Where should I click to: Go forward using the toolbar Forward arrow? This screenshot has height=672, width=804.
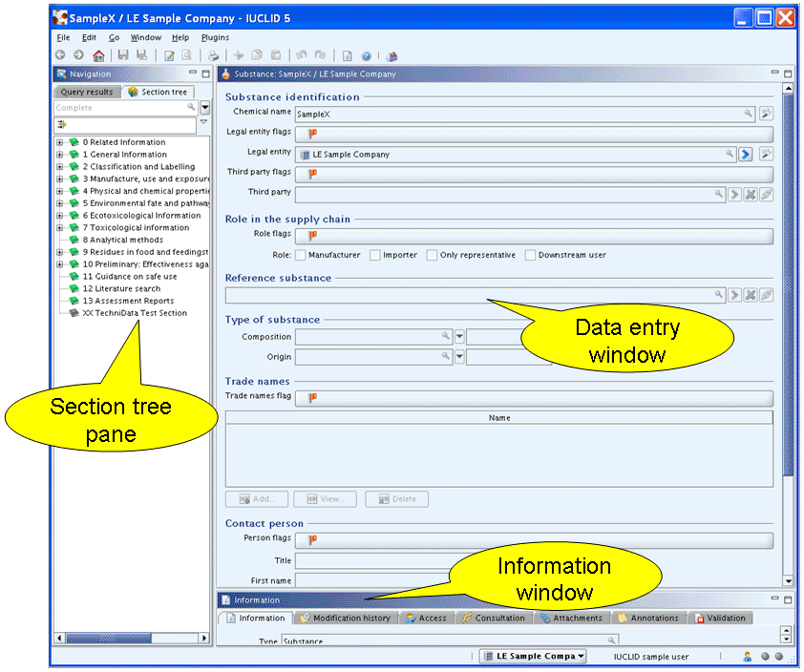click(78, 55)
